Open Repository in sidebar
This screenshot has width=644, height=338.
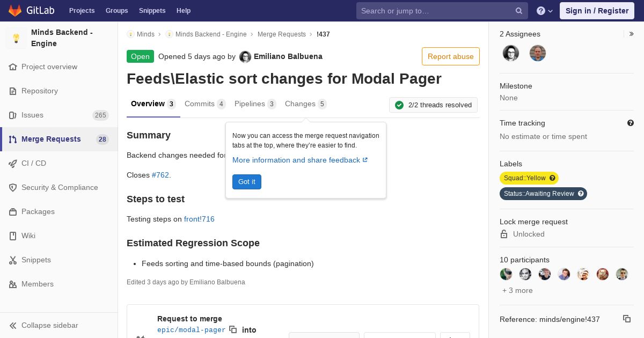coord(59,91)
